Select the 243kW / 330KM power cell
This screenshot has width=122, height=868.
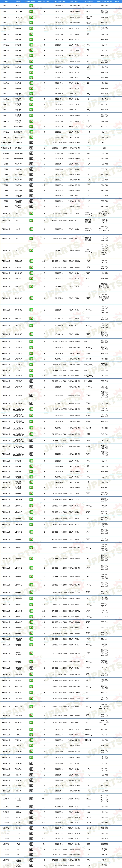click(74, 817)
